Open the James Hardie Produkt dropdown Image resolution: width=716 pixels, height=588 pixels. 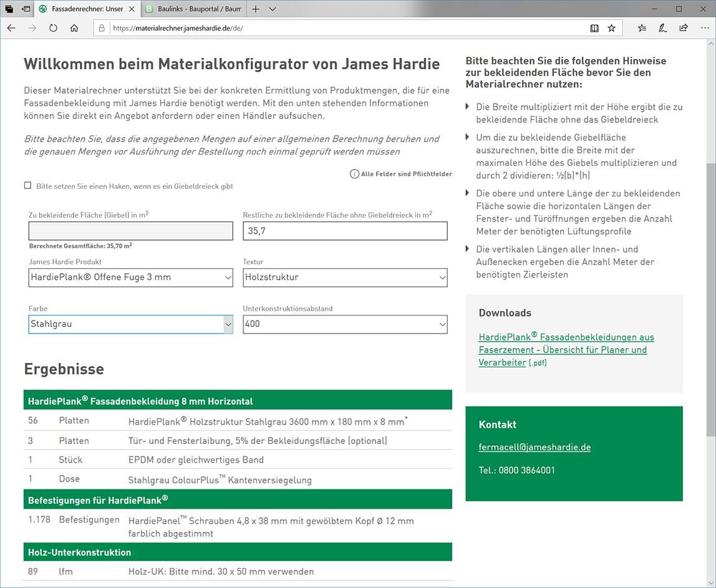point(130,277)
